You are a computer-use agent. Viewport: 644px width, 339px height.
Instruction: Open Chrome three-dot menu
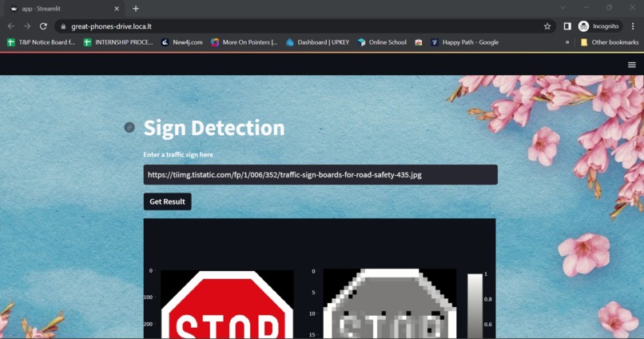633,26
